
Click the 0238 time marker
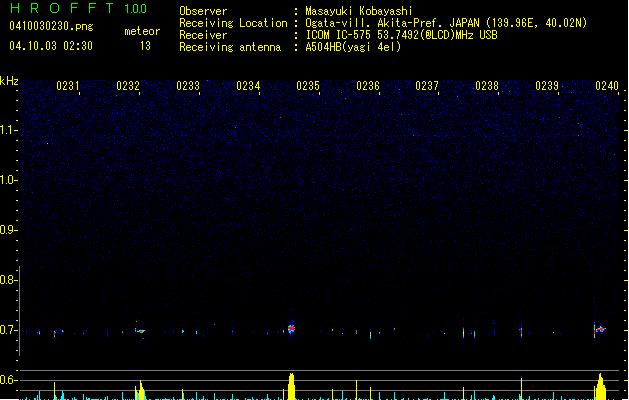pyautogui.click(x=487, y=86)
